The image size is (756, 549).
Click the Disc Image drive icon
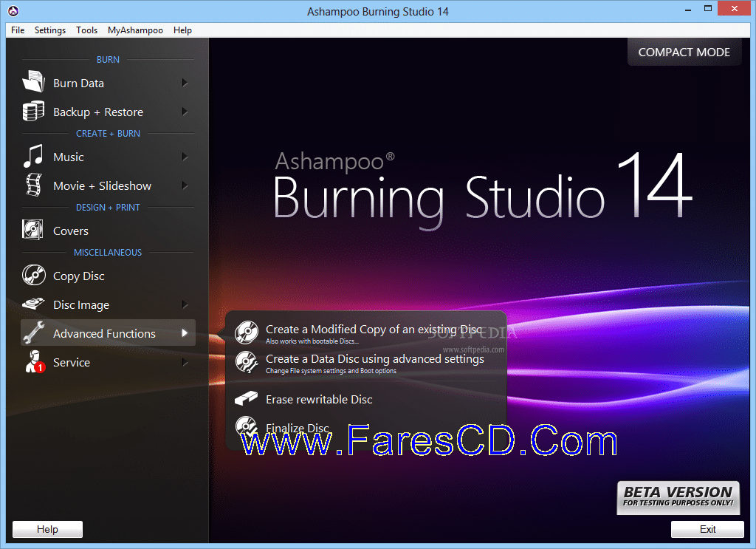click(33, 304)
